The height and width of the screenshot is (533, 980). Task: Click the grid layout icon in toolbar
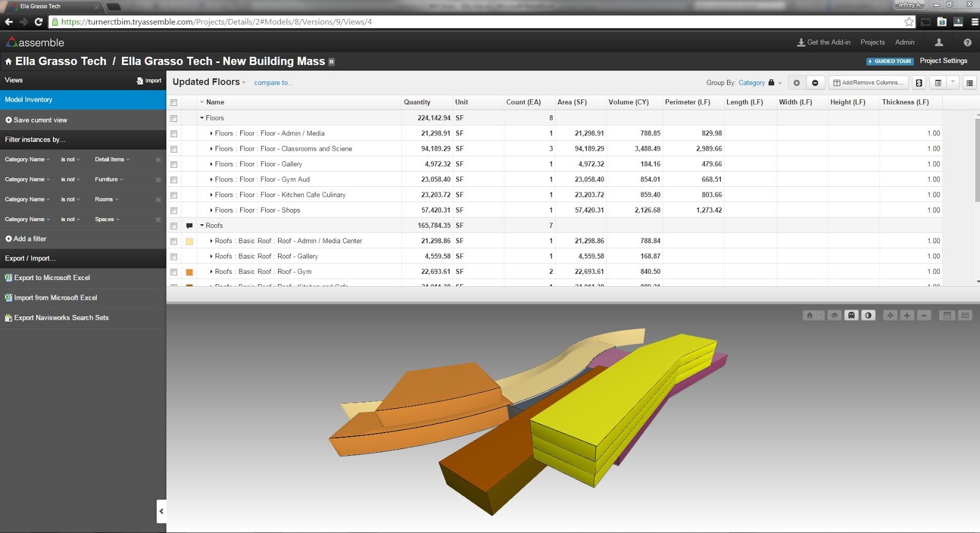tap(938, 83)
